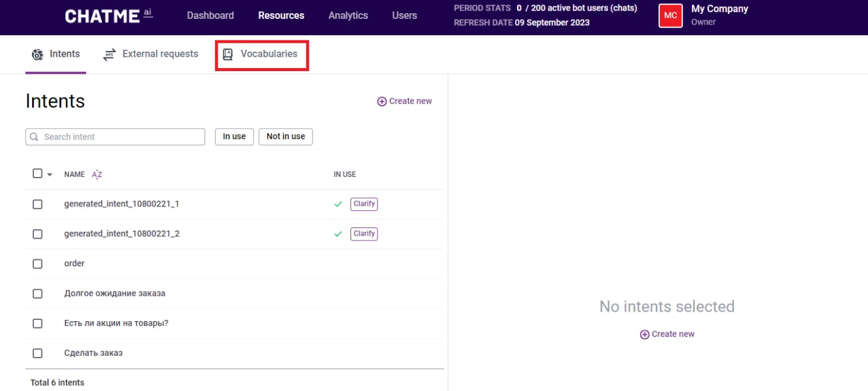Viewport: 868px width, 391px height.
Task: Click the Intents tab icon
Action: click(x=38, y=54)
